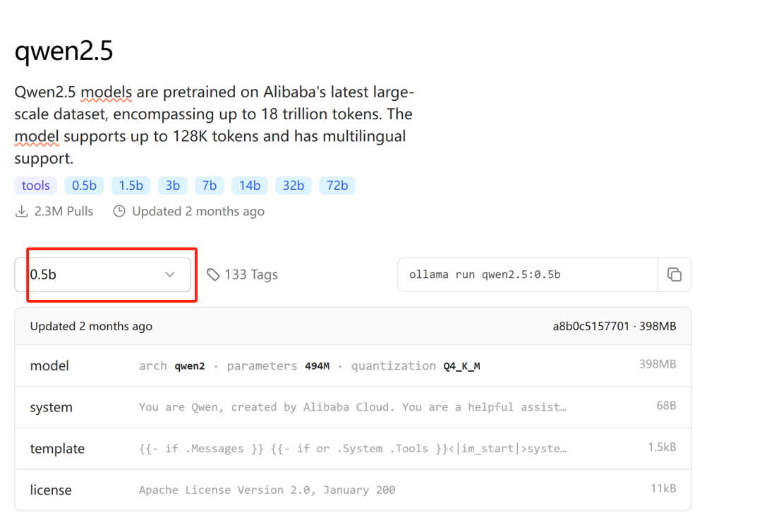Select the 7b tag
Viewport: 762px width, 532px height.
tap(210, 186)
